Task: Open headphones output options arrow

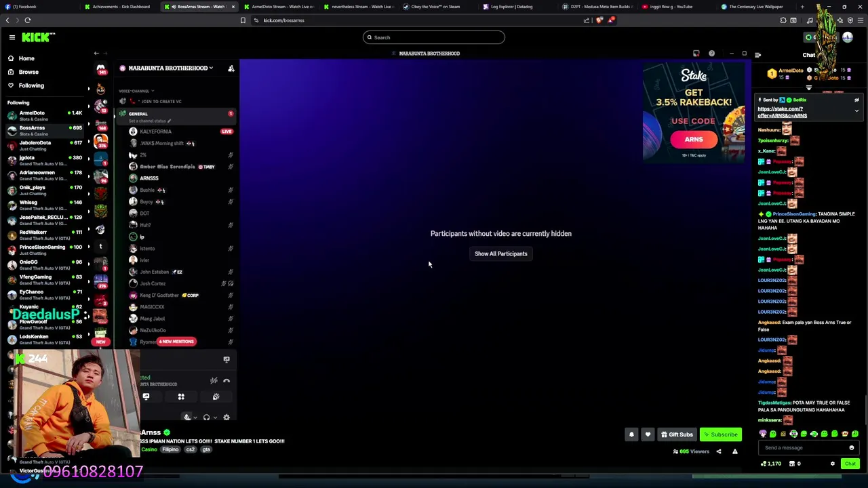Action: 214,418
